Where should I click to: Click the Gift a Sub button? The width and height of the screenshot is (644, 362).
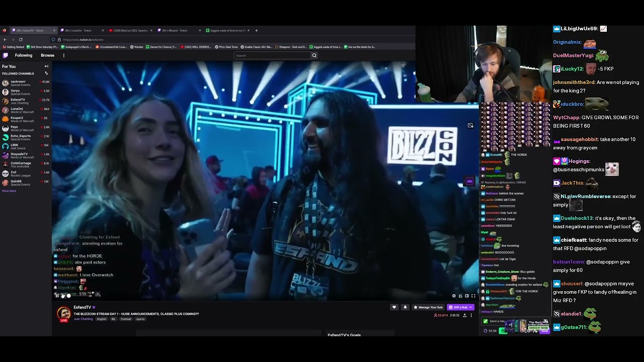point(460,307)
